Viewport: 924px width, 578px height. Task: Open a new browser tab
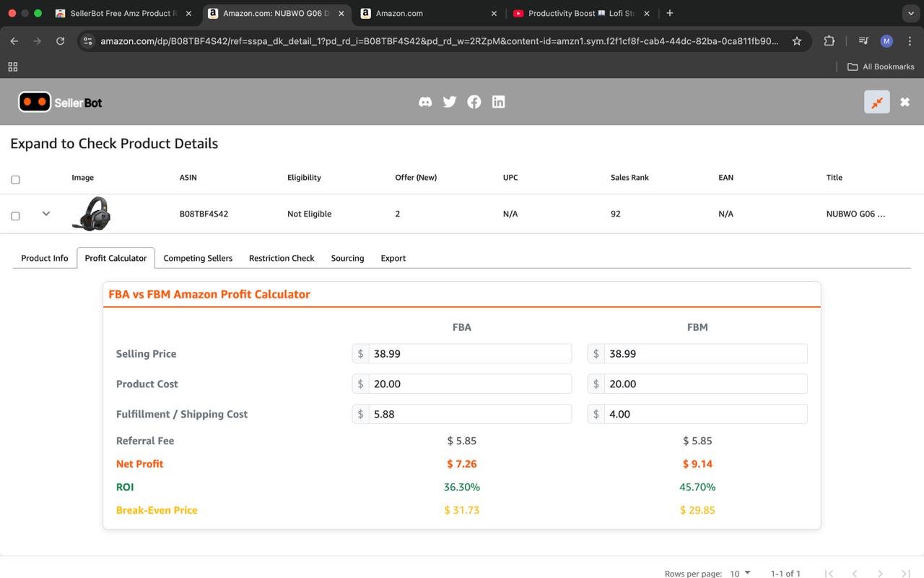tap(670, 13)
